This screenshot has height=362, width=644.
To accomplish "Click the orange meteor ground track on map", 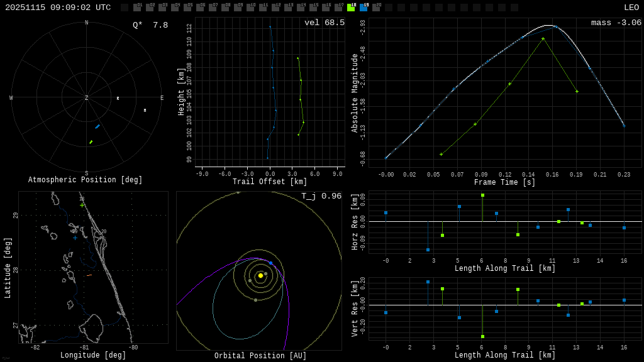I will 89,275.
